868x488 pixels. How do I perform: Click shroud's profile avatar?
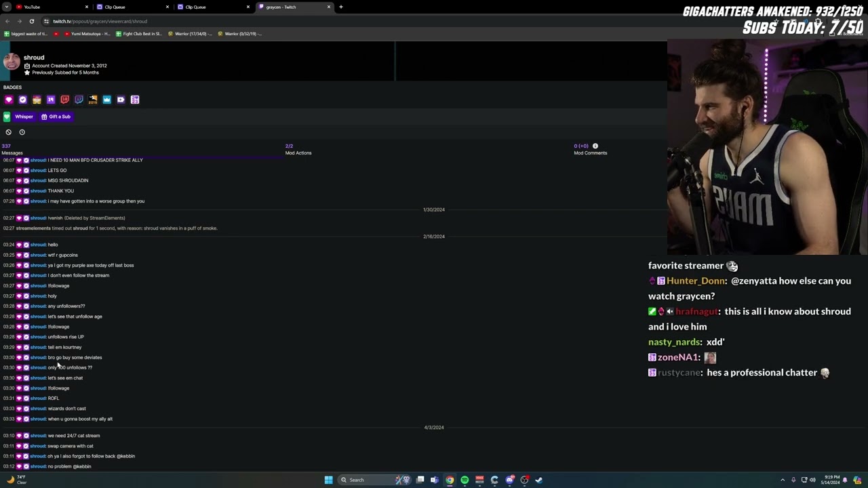tap(12, 61)
